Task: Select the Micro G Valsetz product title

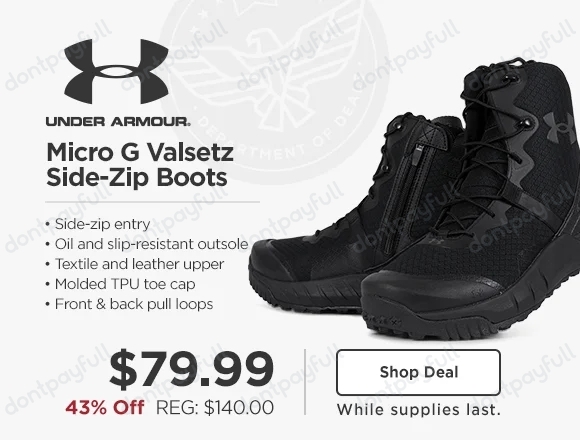Action: click(140, 164)
